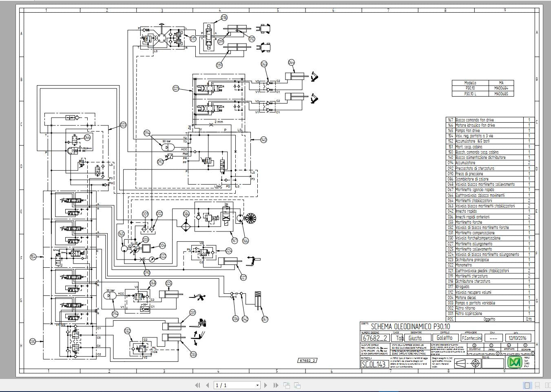This screenshot has height=392, width=551.
Task: Open the page number dropdown arrow
Action: [x=257, y=385]
